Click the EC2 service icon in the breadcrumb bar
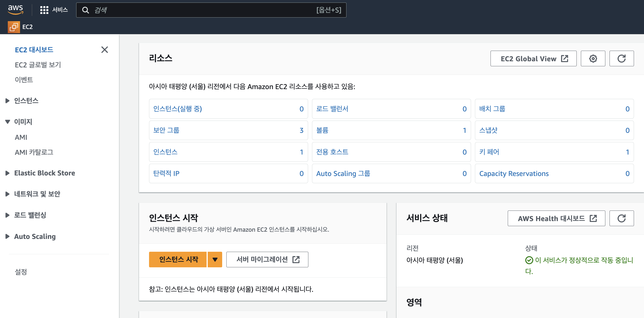The width and height of the screenshot is (644, 318). (x=14, y=27)
